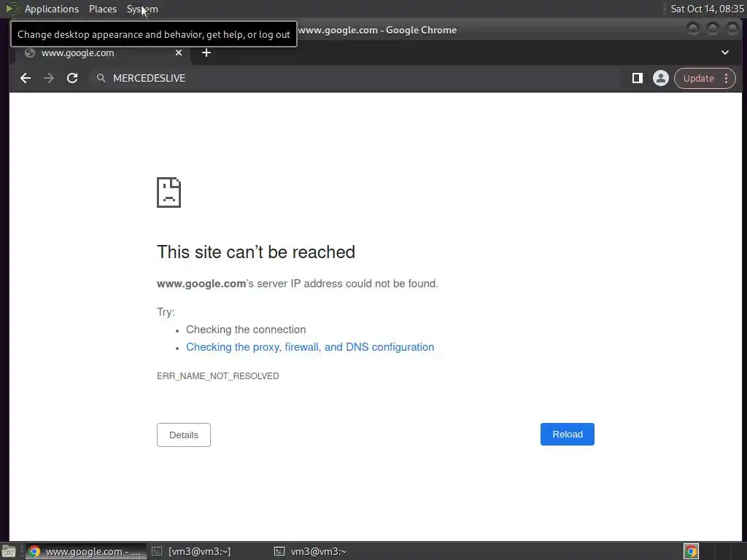
Task: Switch to the Chrome taskbar entry www.google.com
Action: (85, 551)
